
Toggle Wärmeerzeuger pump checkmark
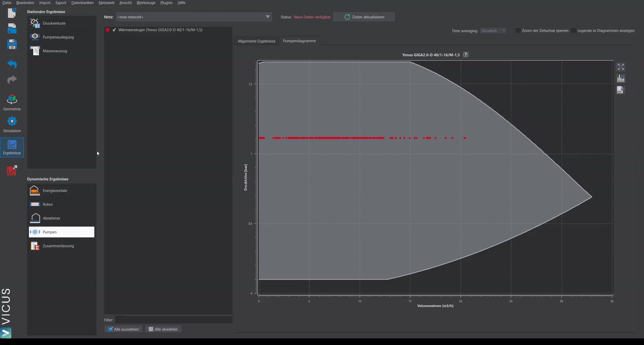coord(114,30)
